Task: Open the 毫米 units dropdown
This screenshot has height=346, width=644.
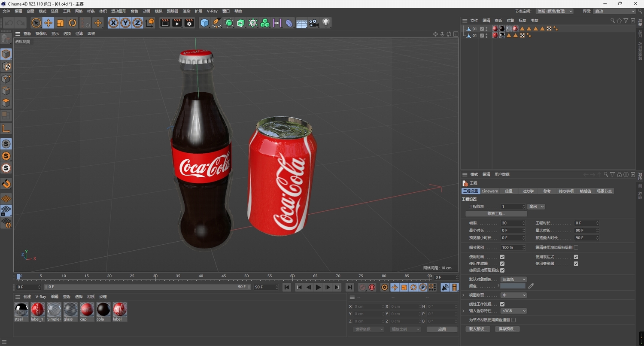Action: pos(535,206)
